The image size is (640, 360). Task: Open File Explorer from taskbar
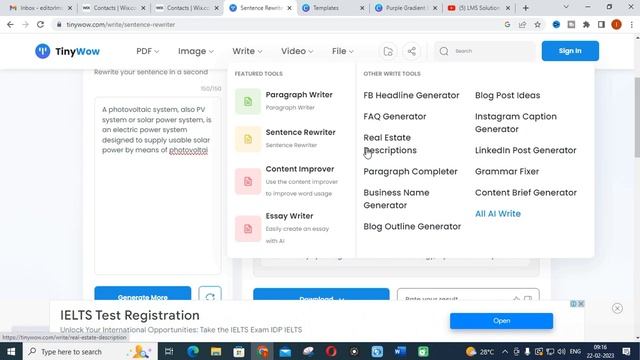[x=216, y=351]
